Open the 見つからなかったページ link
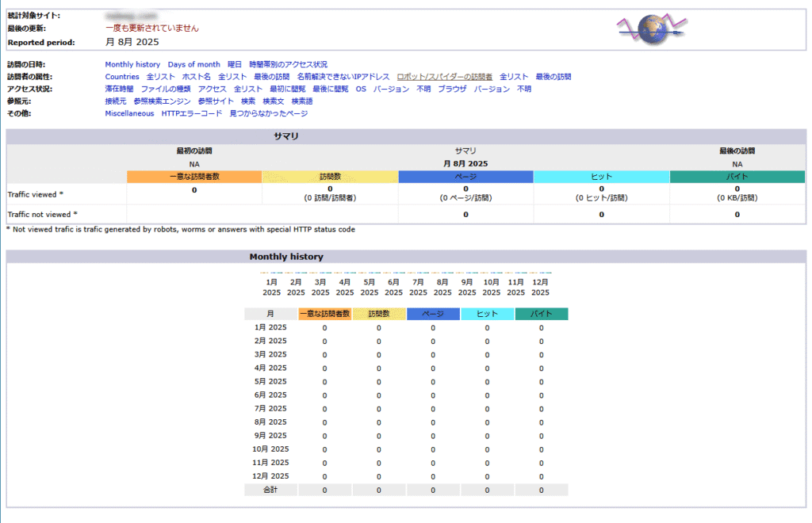The image size is (812, 523). 268,114
